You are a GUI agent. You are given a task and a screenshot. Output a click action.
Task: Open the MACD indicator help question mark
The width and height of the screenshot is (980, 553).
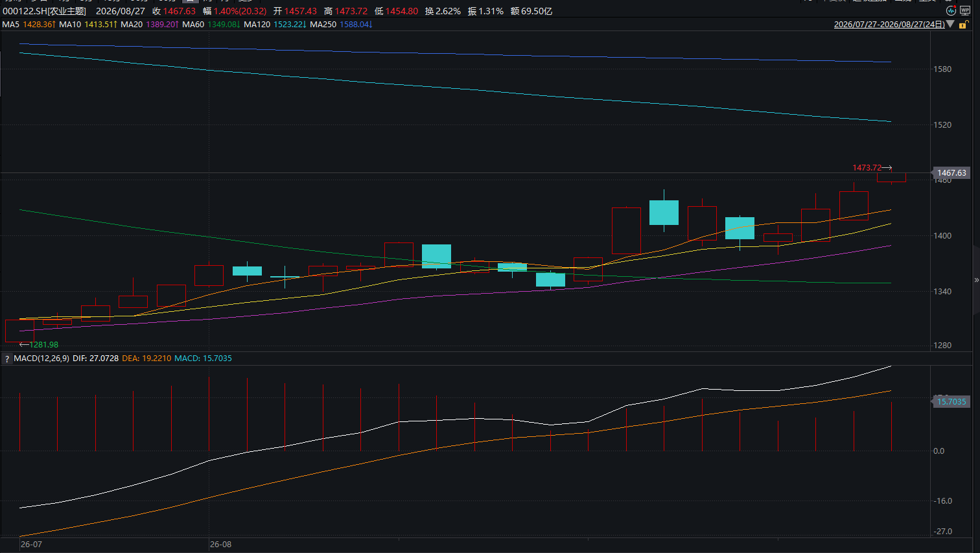tap(7, 359)
